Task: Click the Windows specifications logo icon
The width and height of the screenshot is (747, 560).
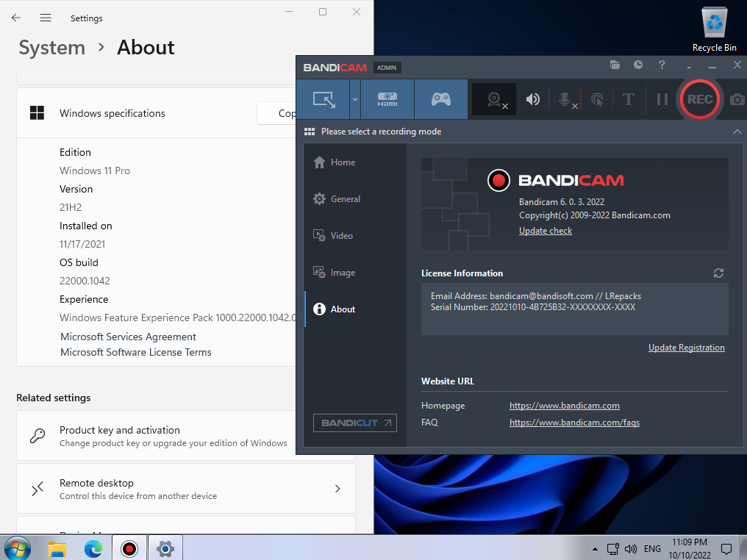Action: click(37, 113)
